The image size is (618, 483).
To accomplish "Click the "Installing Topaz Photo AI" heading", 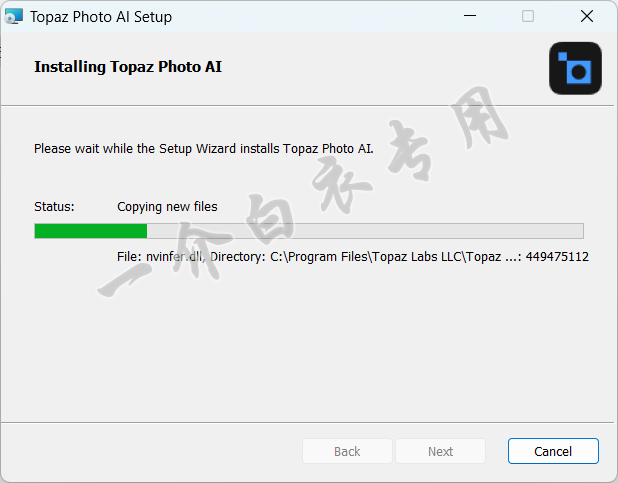I will (128, 67).
